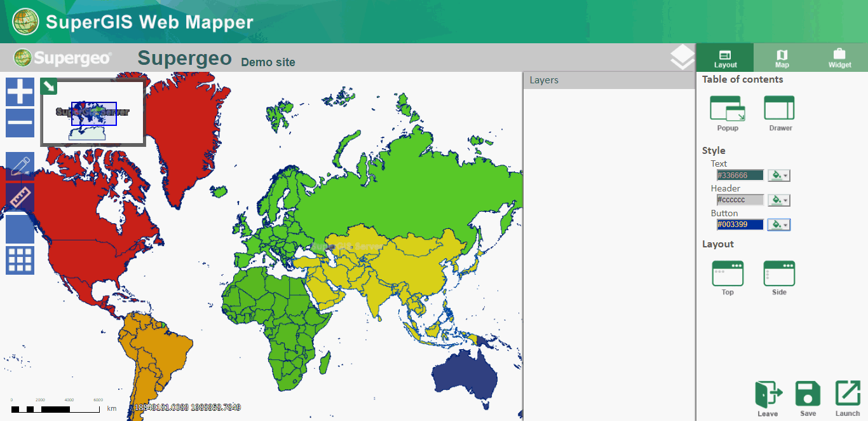The width and height of the screenshot is (868, 421).
Task: Click the Layers panel header
Action: point(609,80)
